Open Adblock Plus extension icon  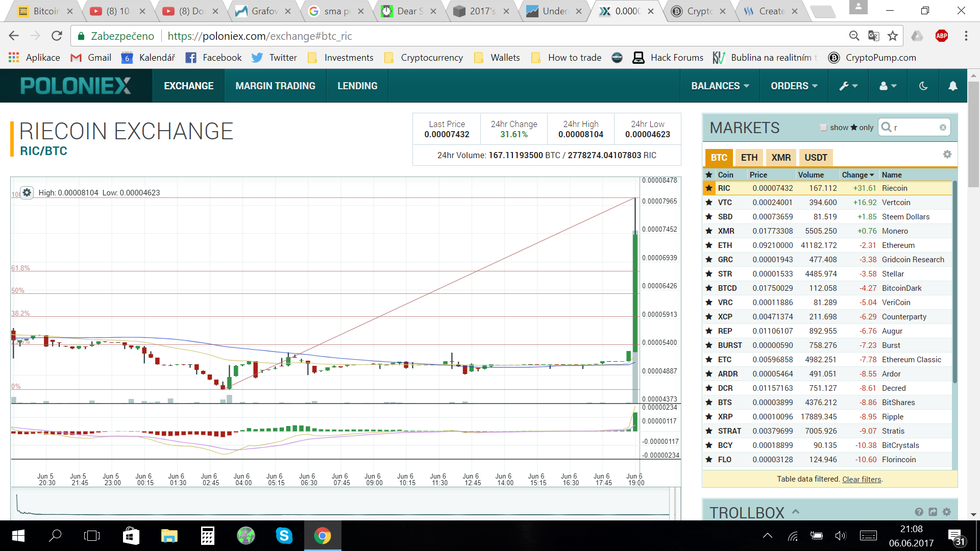point(942,36)
